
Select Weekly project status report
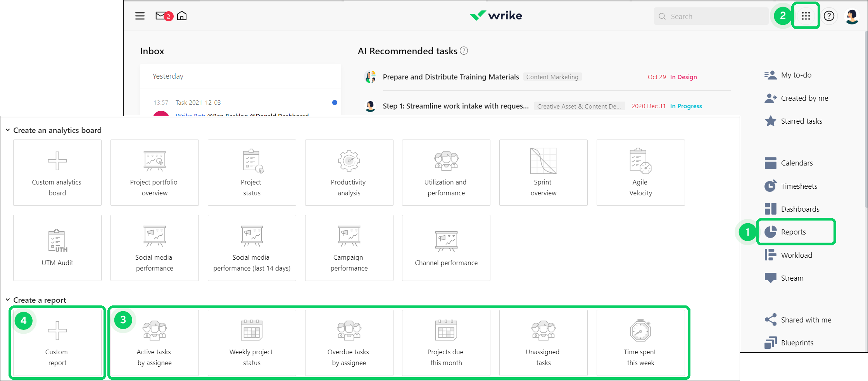(252, 342)
